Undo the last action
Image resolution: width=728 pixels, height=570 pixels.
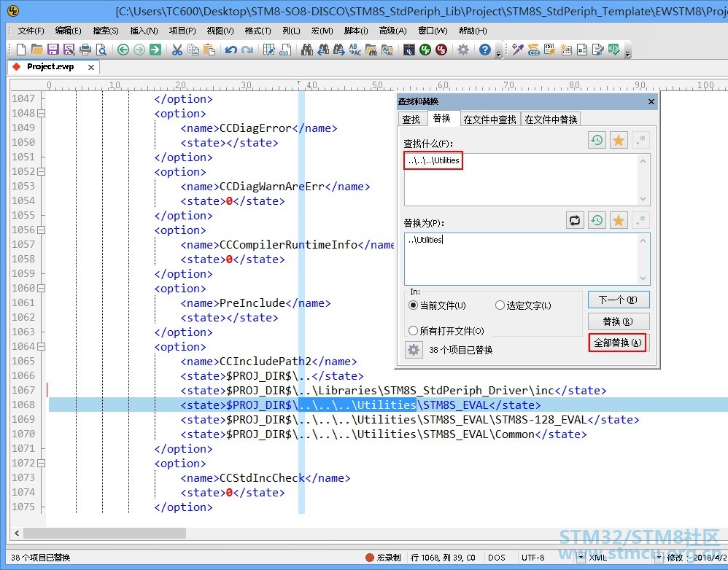tap(231, 50)
